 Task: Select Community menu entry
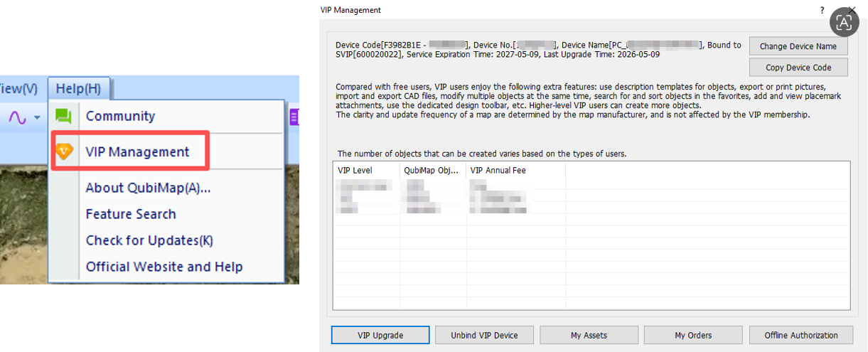(120, 116)
